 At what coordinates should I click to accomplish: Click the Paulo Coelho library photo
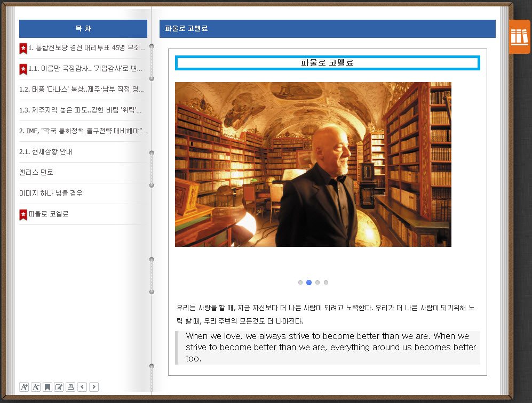pyautogui.click(x=313, y=164)
